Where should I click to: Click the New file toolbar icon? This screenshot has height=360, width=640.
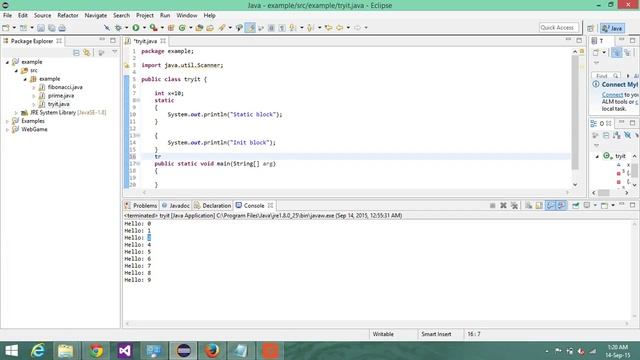click(x=6, y=28)
